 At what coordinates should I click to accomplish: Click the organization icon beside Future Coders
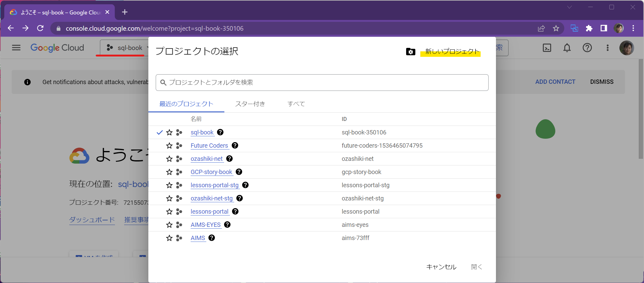[x=179, y=145]
